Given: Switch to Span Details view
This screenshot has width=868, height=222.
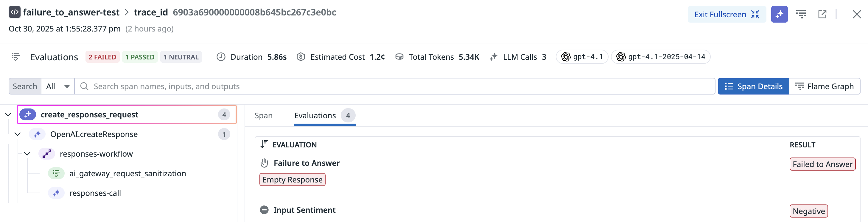Looking at the screenshot, I should coord(753,86).
